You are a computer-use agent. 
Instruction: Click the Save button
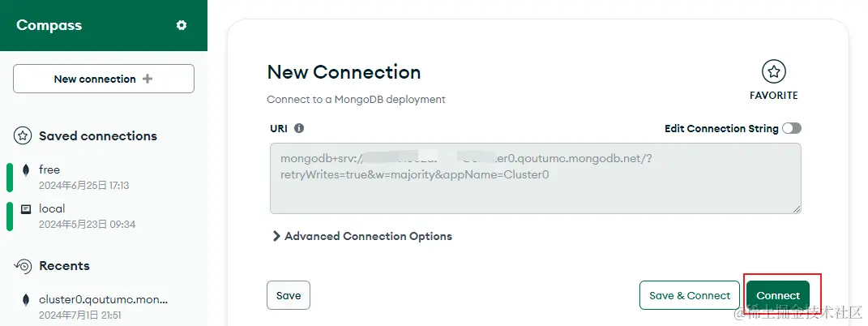(x=289, y=295)
